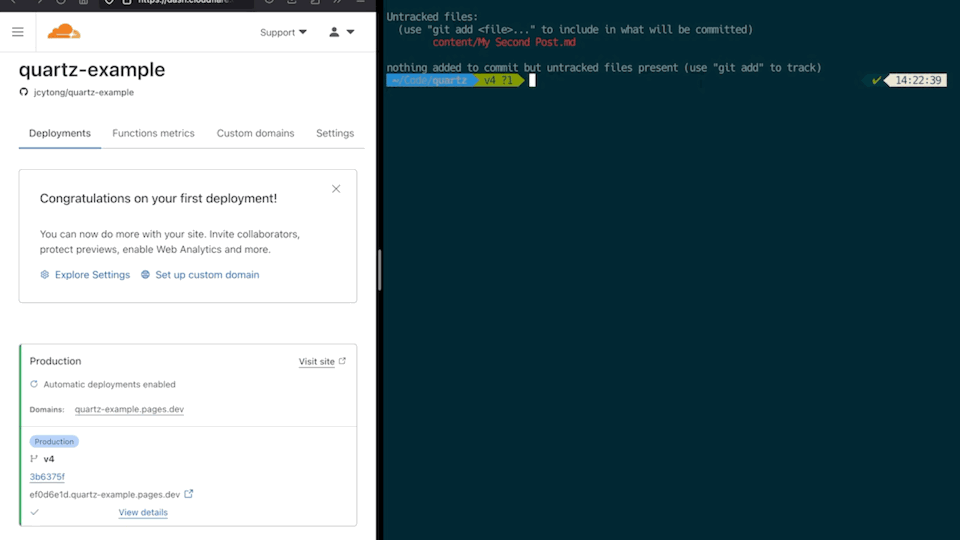The image size is (960, 540).
Task: Click the Explore Settings link
Action: coord(92,275)
